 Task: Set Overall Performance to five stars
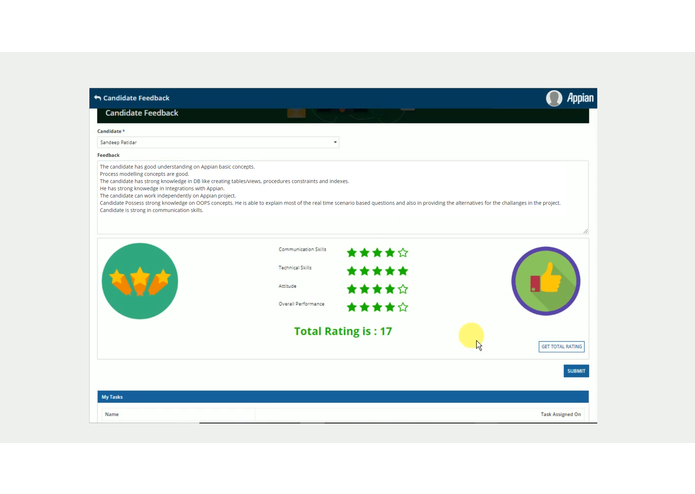[403, 307]
